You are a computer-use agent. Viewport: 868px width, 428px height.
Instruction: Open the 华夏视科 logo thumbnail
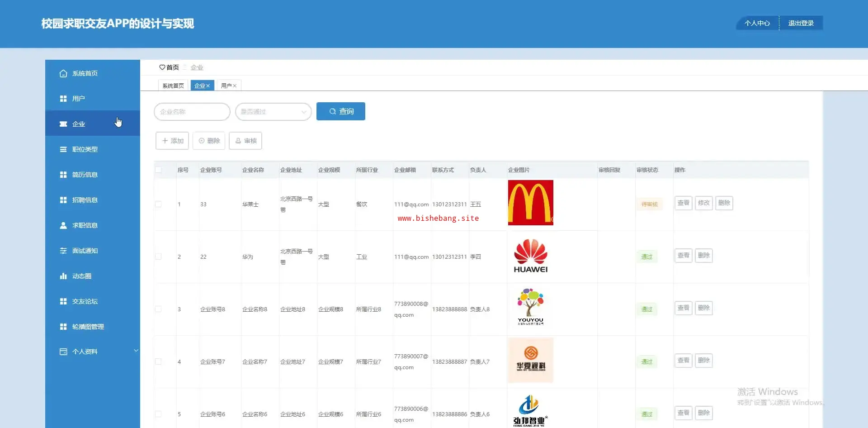531,360
